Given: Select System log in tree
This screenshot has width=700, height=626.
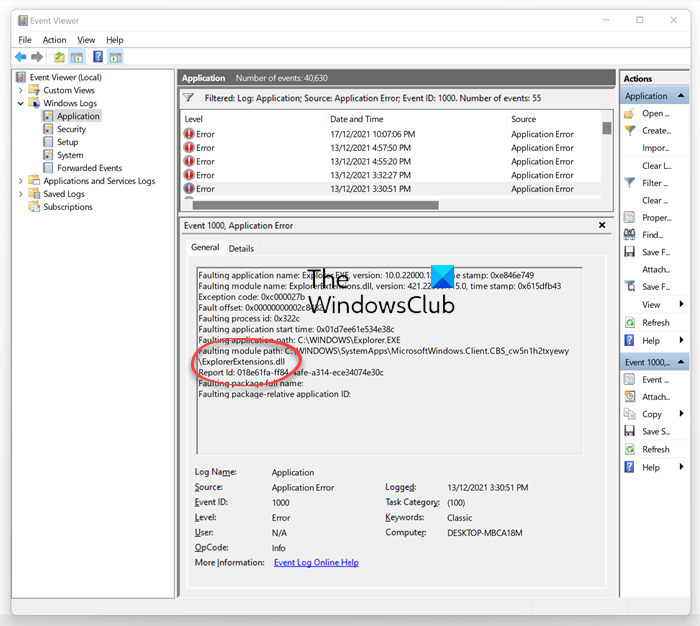Looking at the screenshot, I should pyautogui.click(x=70, y=155).
